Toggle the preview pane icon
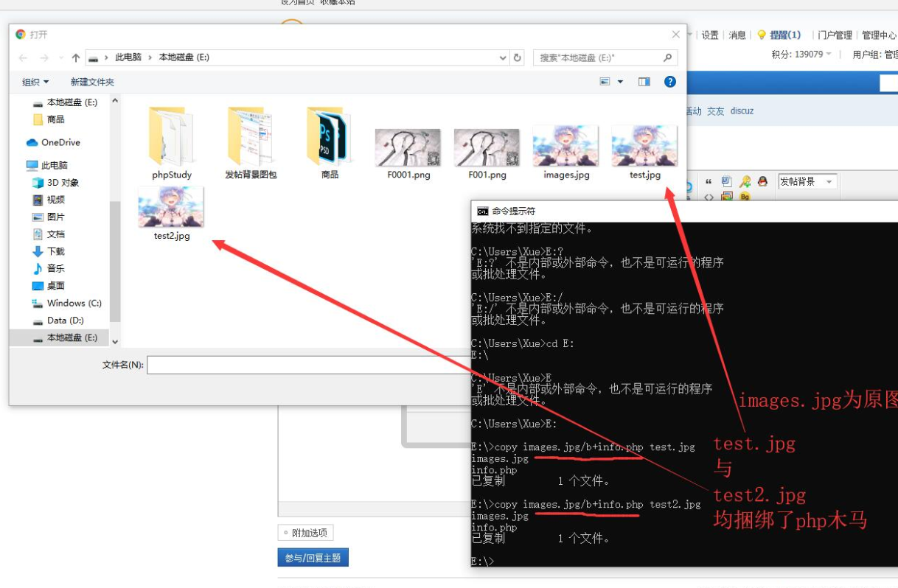Screen dimensions: 898x588 (644, 82)
